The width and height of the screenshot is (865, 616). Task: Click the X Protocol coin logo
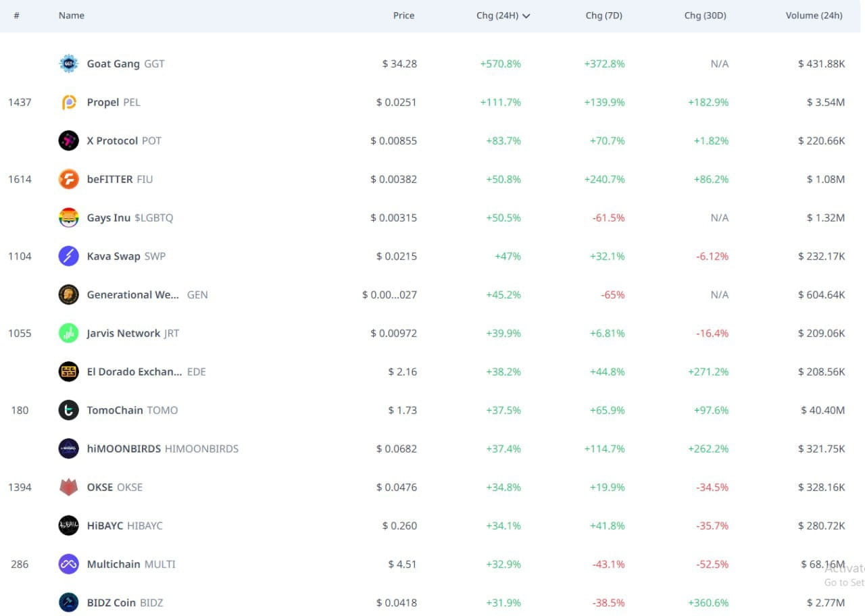[x=68, y=140]
